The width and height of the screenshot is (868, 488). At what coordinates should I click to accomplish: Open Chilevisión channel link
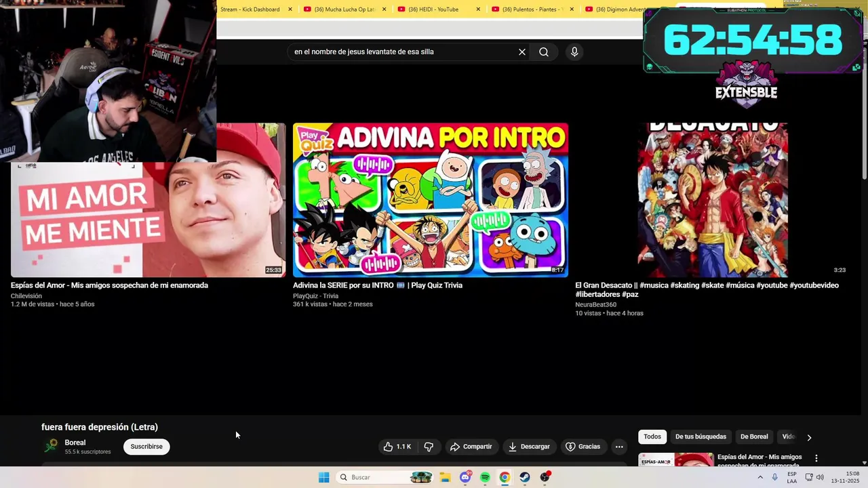coord(26,296)
